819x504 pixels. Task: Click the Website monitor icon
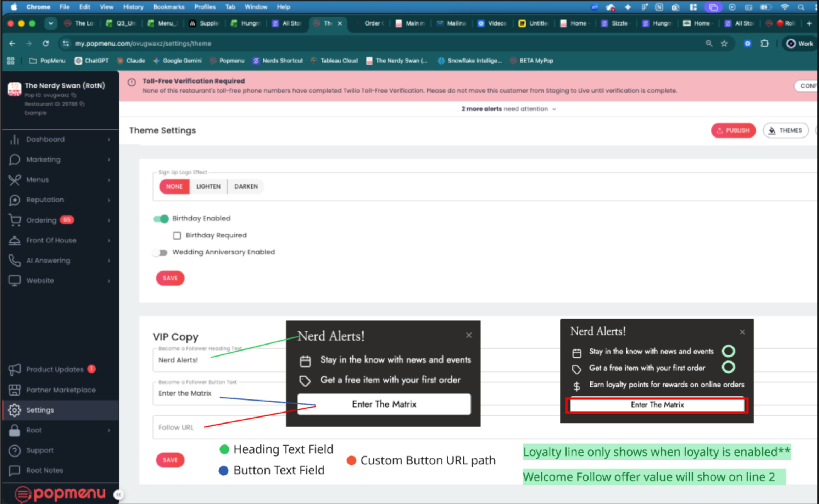tap(15, 281)
